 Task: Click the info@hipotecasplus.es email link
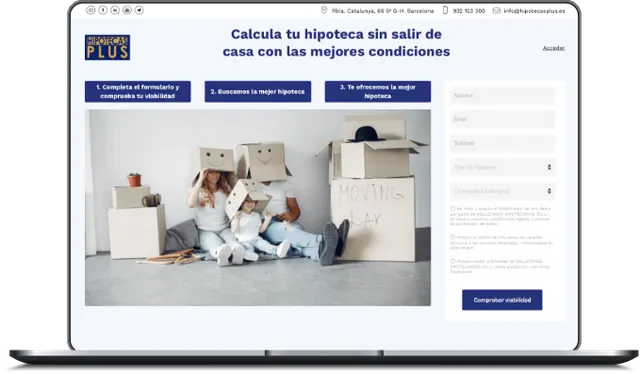click(534, 11)
